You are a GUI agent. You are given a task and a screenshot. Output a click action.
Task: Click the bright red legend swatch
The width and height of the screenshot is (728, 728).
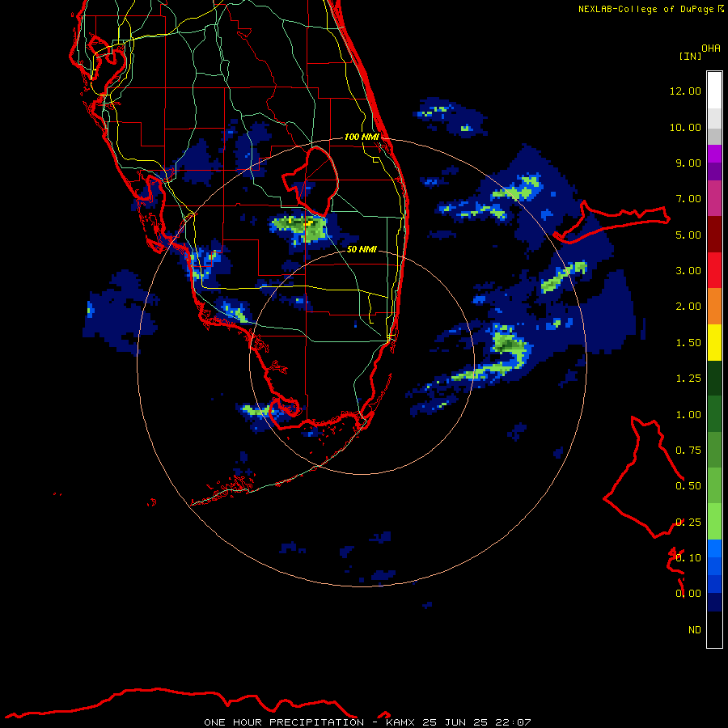[714, 270]
